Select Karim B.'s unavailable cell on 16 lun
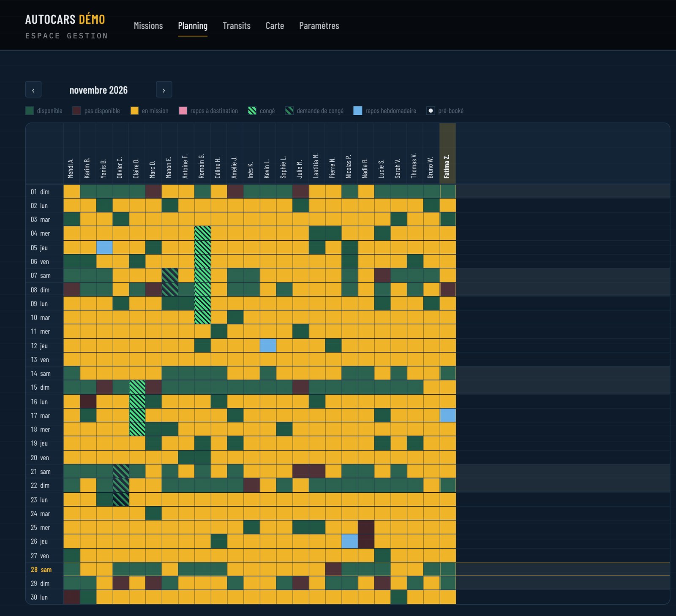This screenshot has width=676, height=616. pos(88,402)
